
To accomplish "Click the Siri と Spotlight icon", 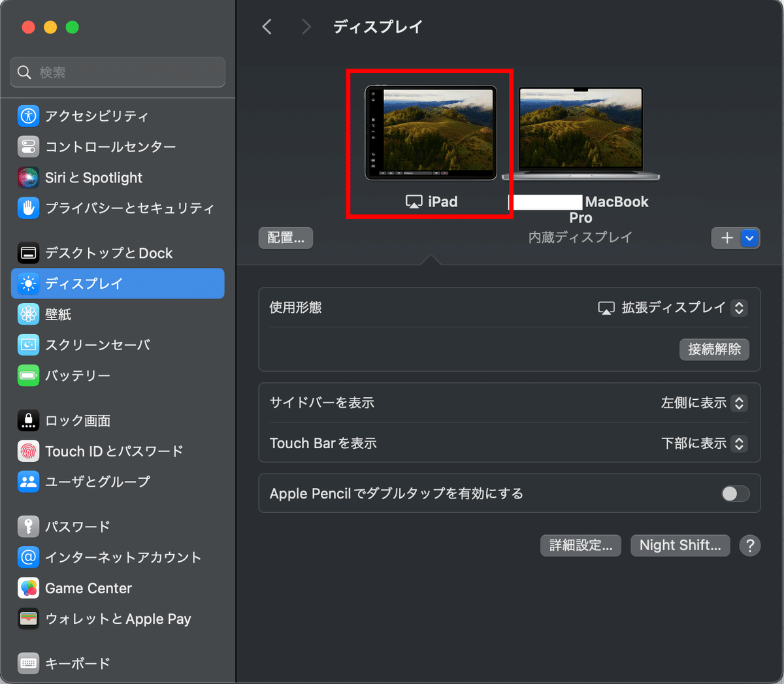I will (28, 178).
